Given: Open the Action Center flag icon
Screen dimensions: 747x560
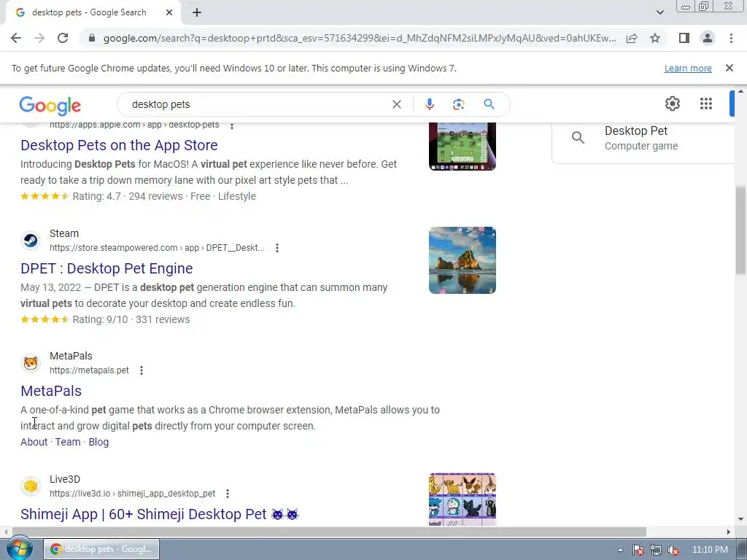Looking at the screenshot, I should click(x=638, y=550).
